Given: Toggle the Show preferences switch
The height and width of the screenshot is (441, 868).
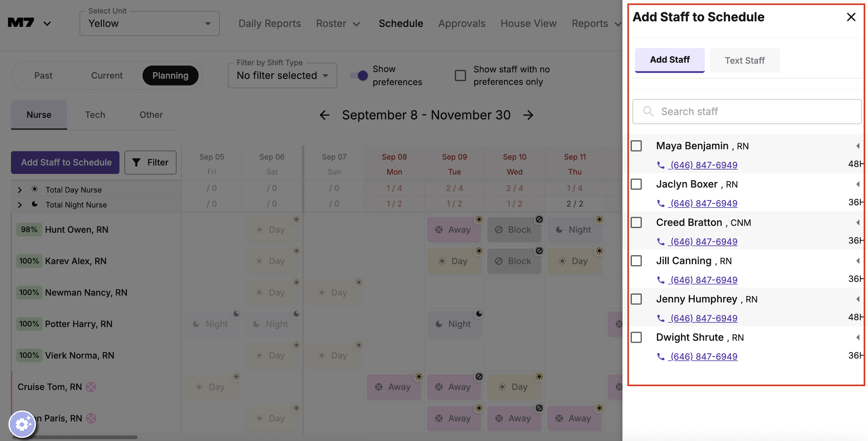Looking at the screenshot, I should pos(359,75).
